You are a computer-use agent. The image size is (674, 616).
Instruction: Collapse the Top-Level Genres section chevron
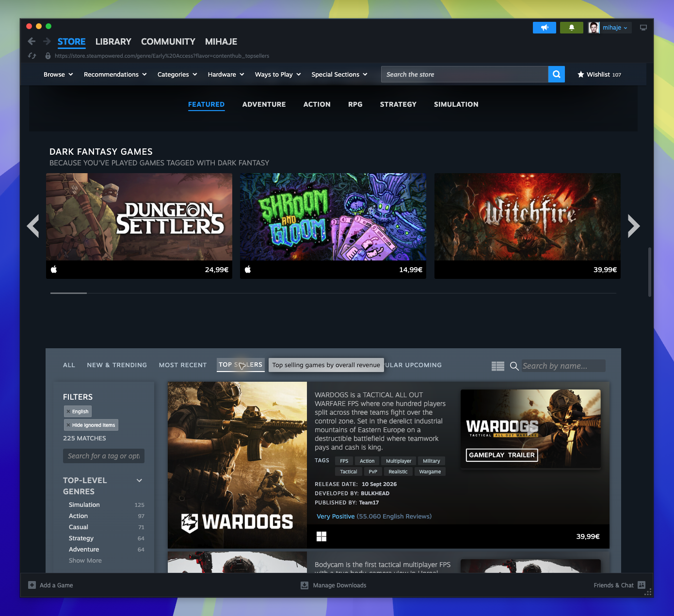pos(139,481)
